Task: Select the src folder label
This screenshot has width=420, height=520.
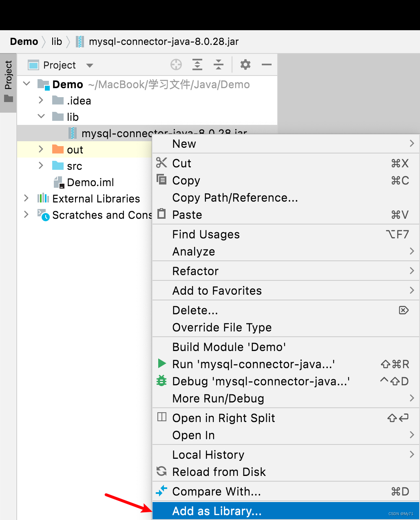Action: coord(75,166)
